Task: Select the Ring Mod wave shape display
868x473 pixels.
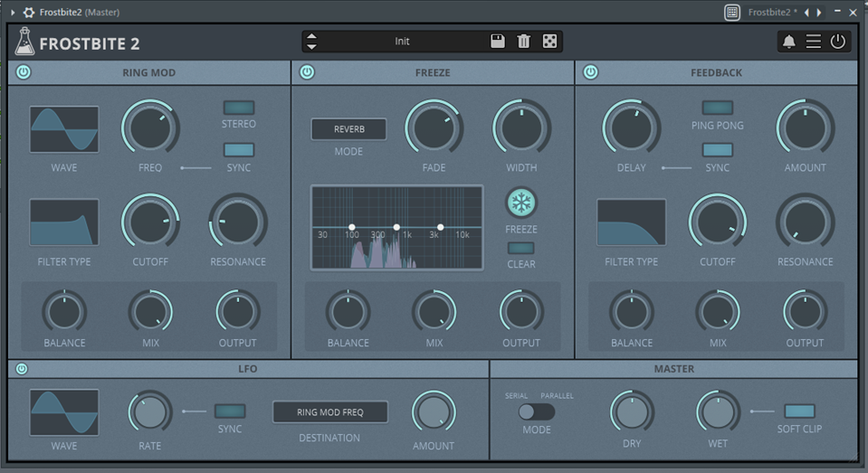Action: click(x=64, y=129)
